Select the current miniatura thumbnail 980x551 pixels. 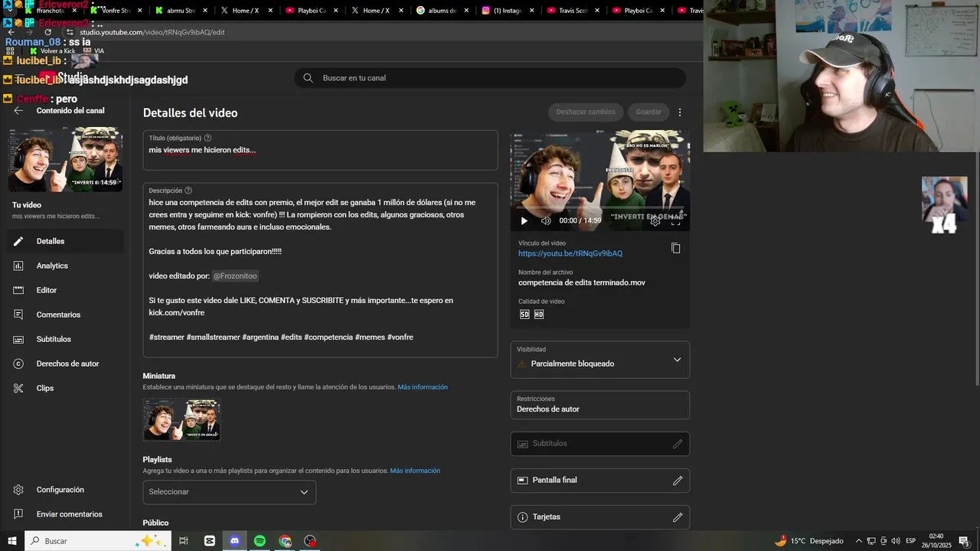coord(181,419)
